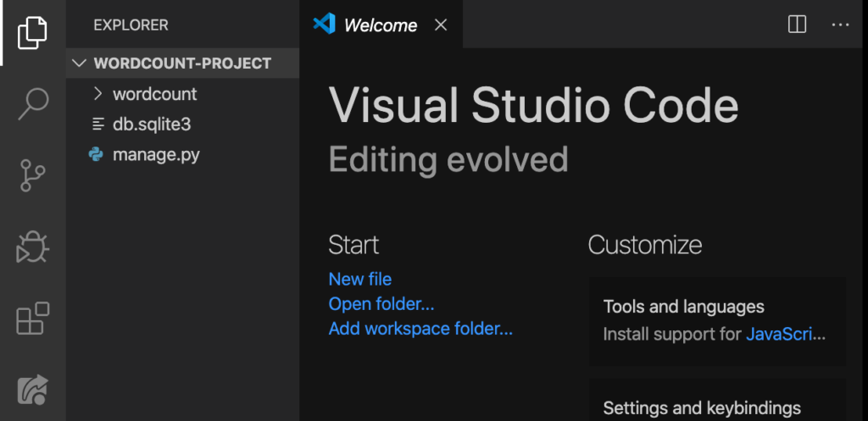Open the Source Control branch icon
This screenshot has width=868, height=421.
click(33, 175)
